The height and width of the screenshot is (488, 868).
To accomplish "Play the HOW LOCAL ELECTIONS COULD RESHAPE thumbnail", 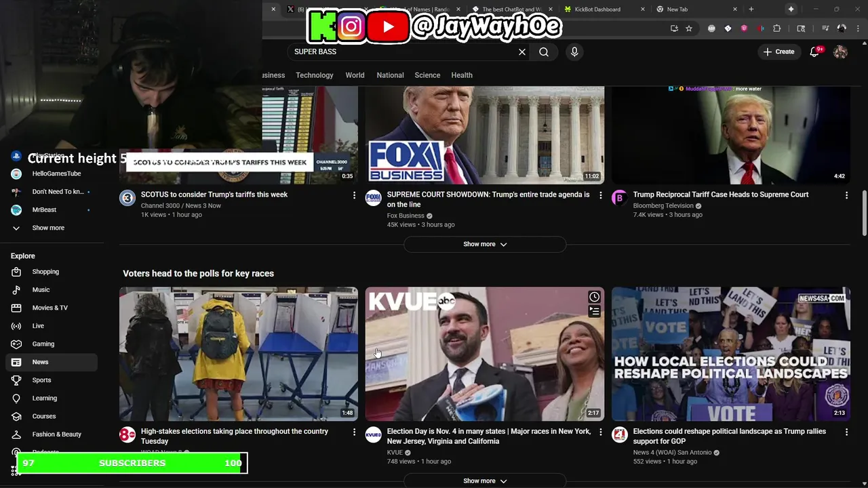I will 731,354.
